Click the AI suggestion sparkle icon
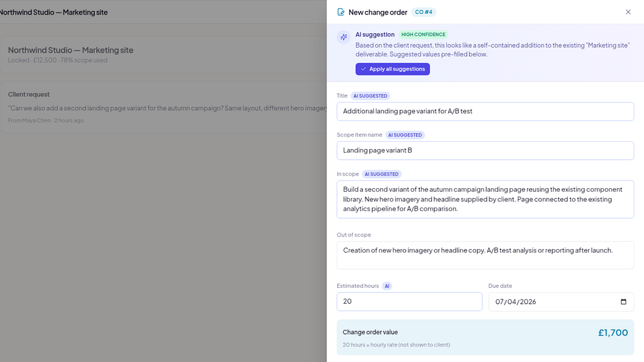Image resolution: width=644 pixels, height=362 pixels. [x=343, y=37]
